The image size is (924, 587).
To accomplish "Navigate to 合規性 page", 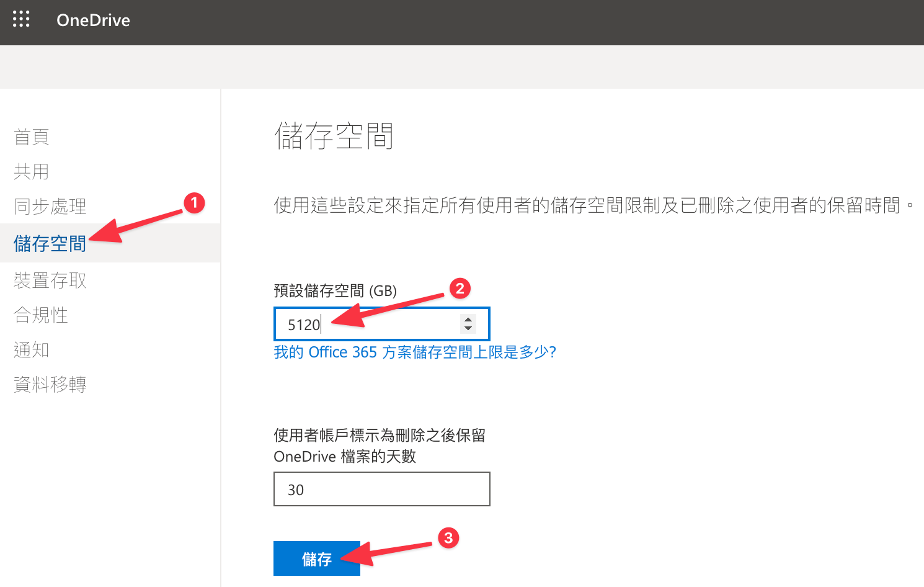I will pos(41,315).
